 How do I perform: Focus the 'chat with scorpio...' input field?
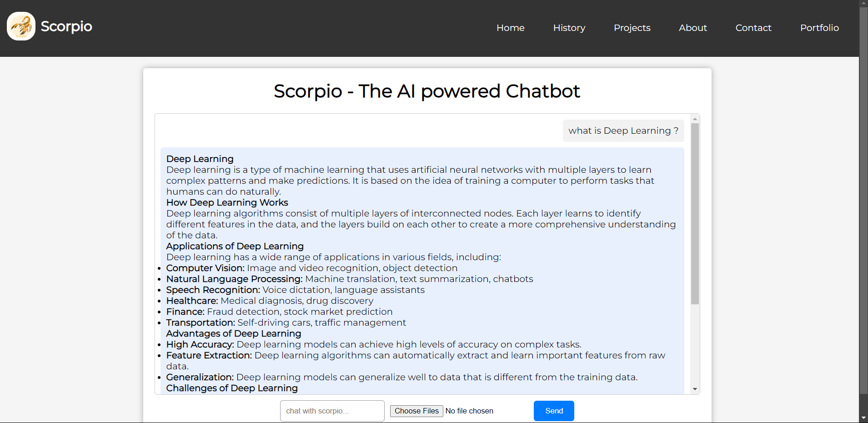tap(332, 411)
